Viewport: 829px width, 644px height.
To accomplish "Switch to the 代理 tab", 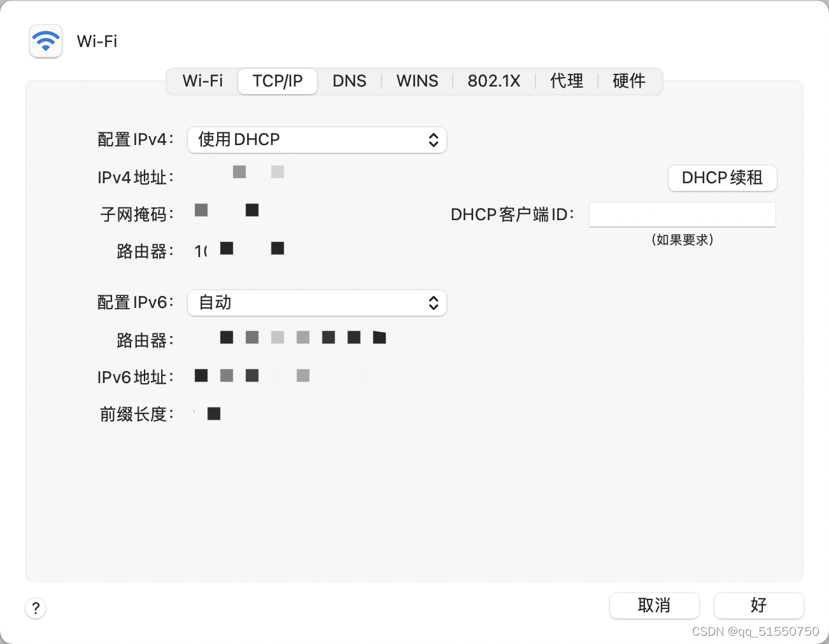I will click(567, 81).
